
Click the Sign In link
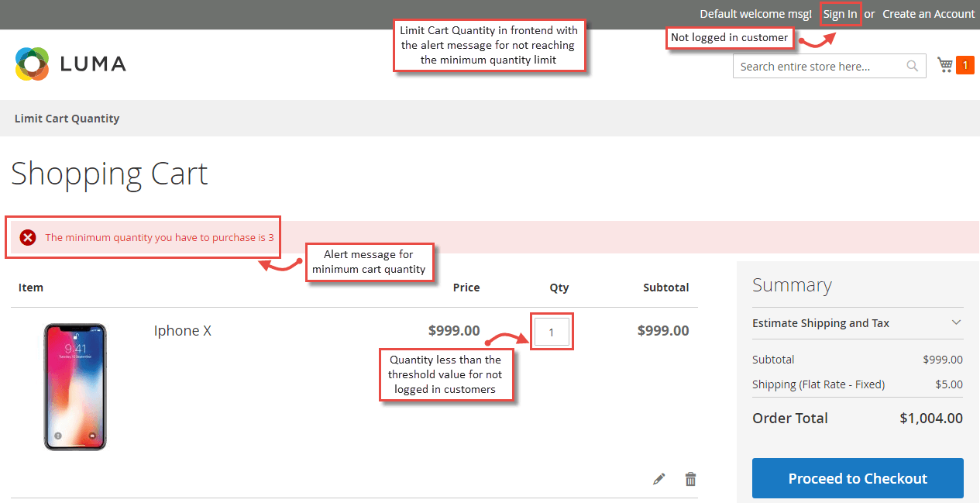841,14
